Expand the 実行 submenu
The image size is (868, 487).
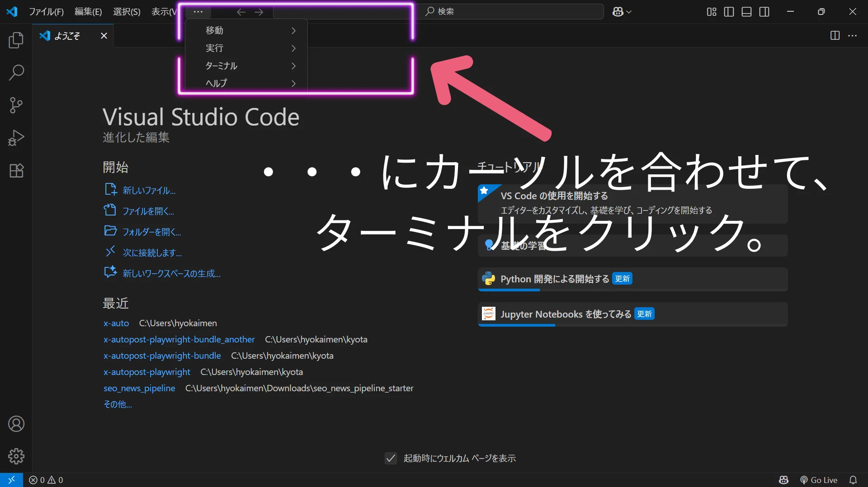pos(246,48)
